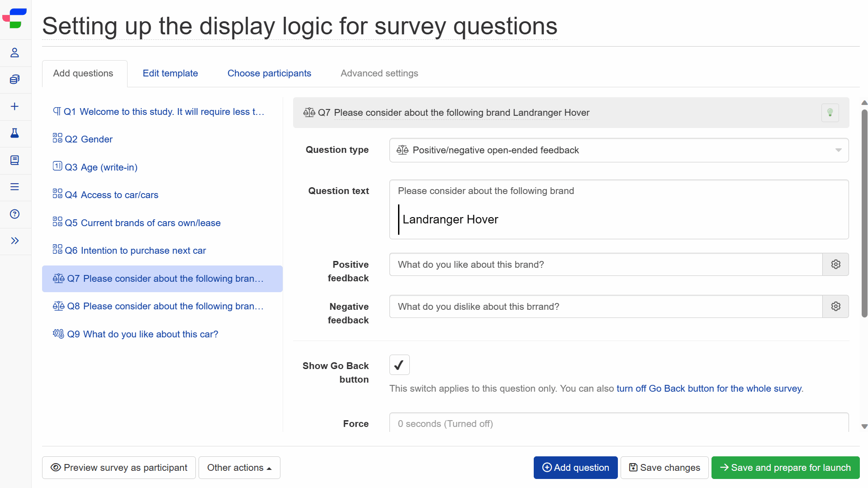Image resolution: width=868 pixels, height=488 pixels.
Task: Click the lightbulb hint icon for Q7
Action: tap(830, 113)
